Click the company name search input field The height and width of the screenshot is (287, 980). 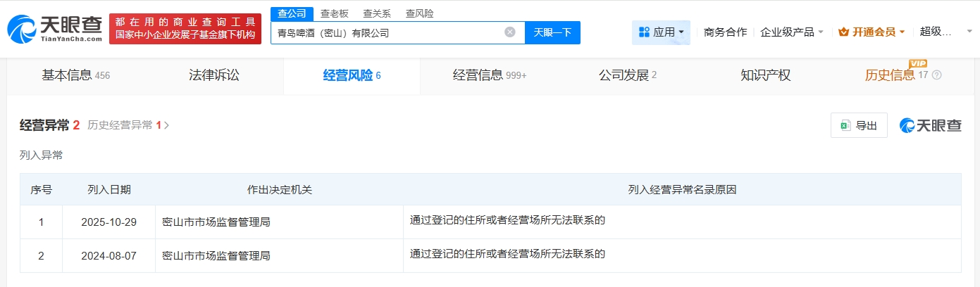click(x=387, y=32)
